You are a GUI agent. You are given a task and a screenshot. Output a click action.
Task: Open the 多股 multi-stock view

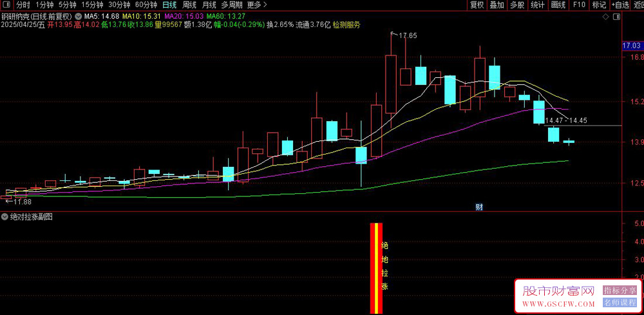point(516,5)
